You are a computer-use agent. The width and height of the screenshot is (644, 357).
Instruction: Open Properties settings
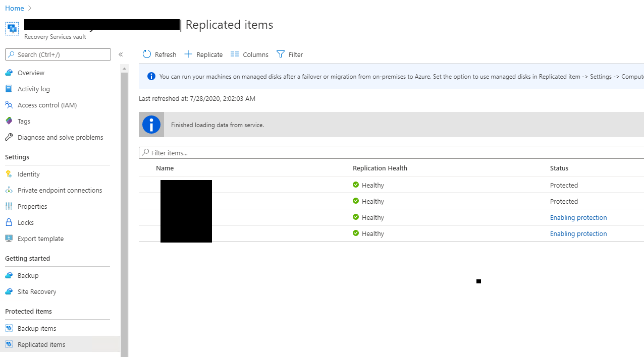[32, 207]
